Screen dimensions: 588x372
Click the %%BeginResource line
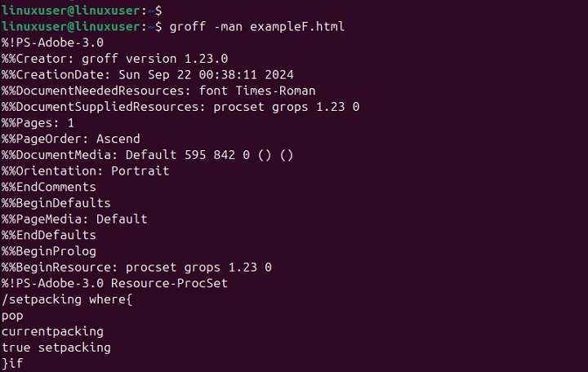pos(136,267)
